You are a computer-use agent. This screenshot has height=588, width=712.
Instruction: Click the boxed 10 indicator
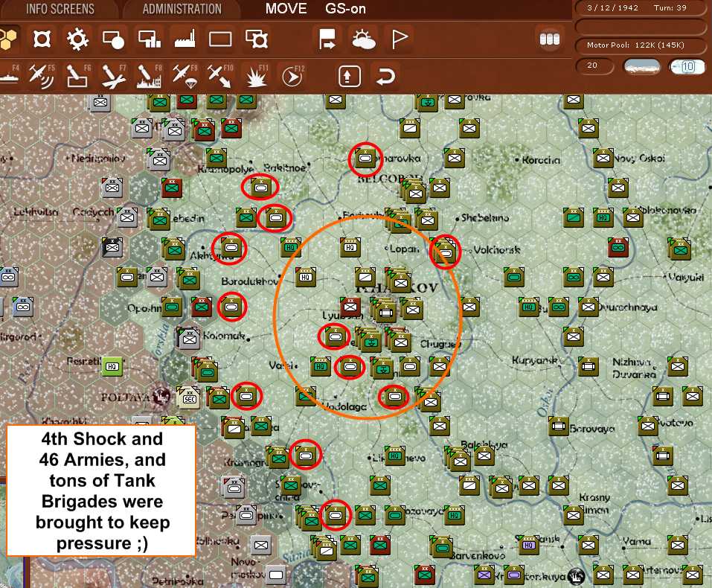point(688,67)
